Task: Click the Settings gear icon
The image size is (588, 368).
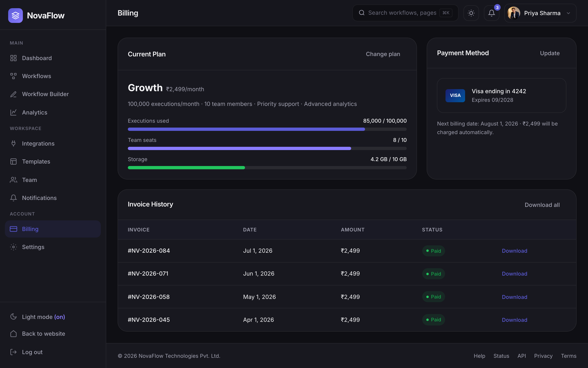Action: pyautogui.click(x=13, y=247)
